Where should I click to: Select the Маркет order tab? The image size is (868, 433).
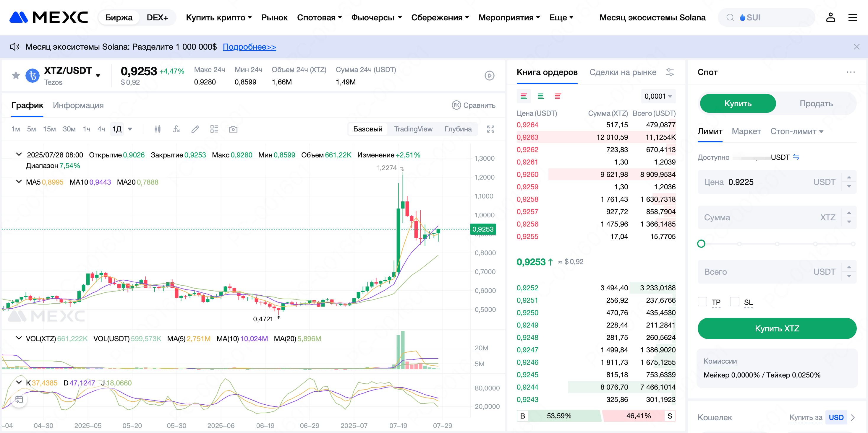coord(746,131)
